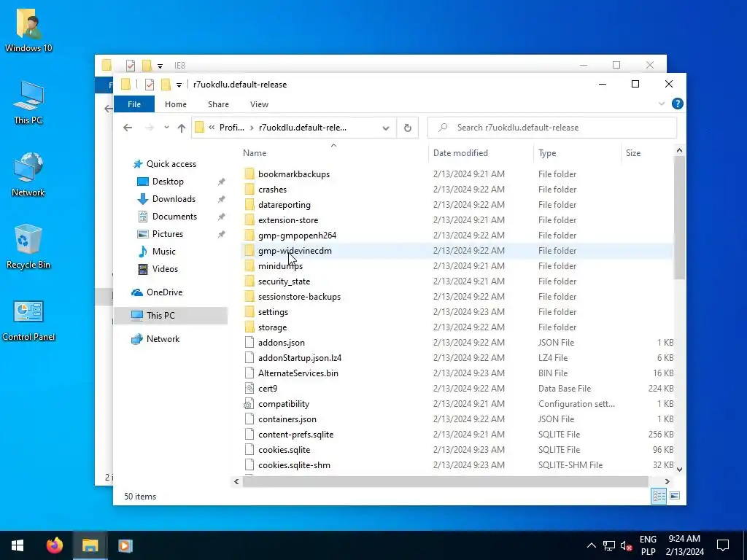The image size is (747, 560).
Task: Click the hidden breadcrumb chevrons in address bar
Action: point(212,128)
